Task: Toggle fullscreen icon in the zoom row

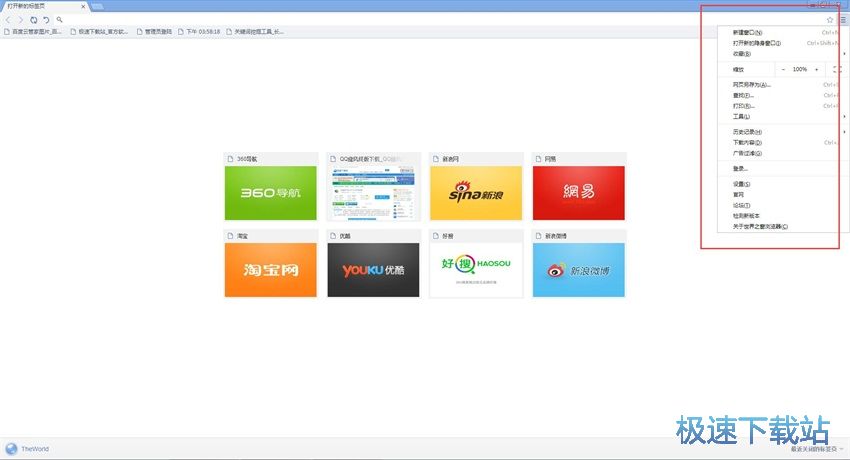Action: tap(836, 69)
